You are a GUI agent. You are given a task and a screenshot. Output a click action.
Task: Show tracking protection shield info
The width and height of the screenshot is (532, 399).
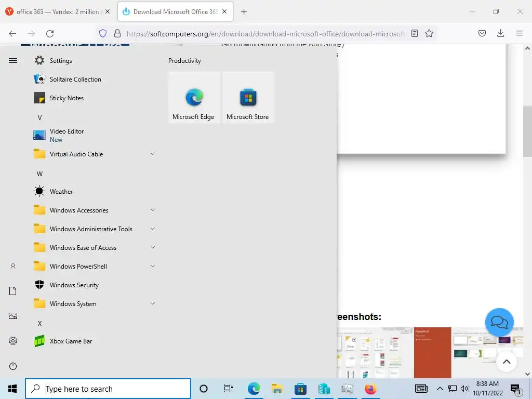(x=103, y=33)
